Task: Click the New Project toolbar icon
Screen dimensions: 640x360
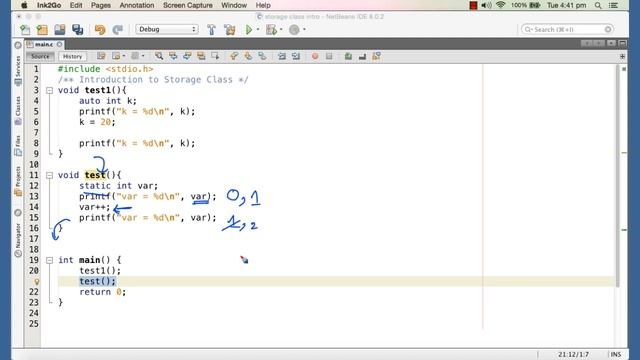Action: 42,29
